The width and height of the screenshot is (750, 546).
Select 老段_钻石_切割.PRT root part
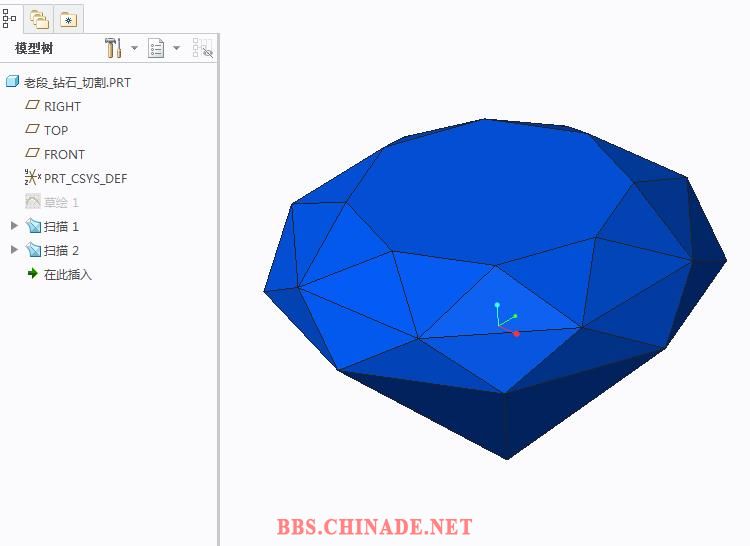tap(77, 83)
